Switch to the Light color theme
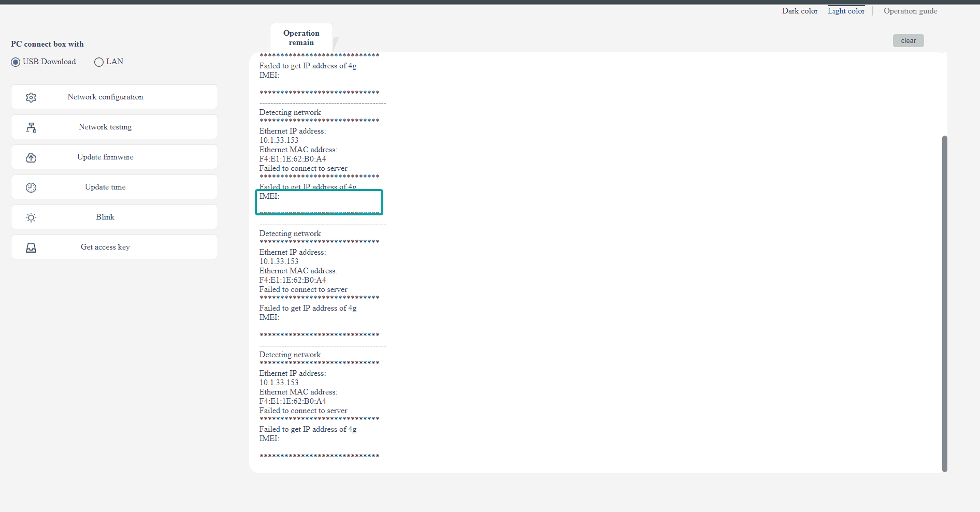Viewport: 980px width, 512px height. (846, 11)
